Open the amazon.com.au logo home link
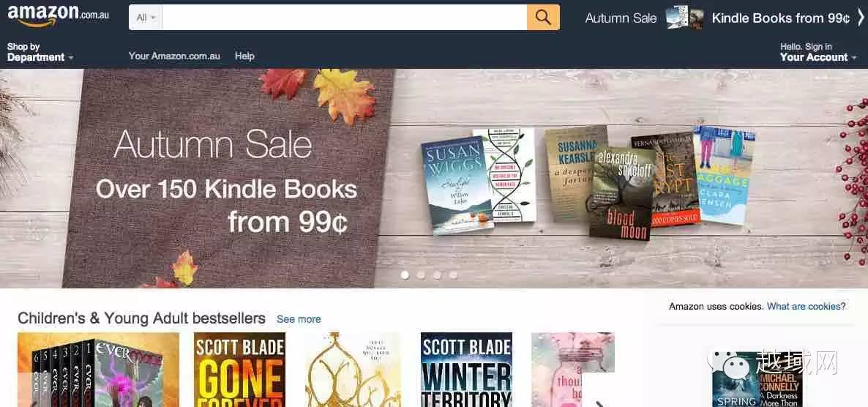 (58, 15)
